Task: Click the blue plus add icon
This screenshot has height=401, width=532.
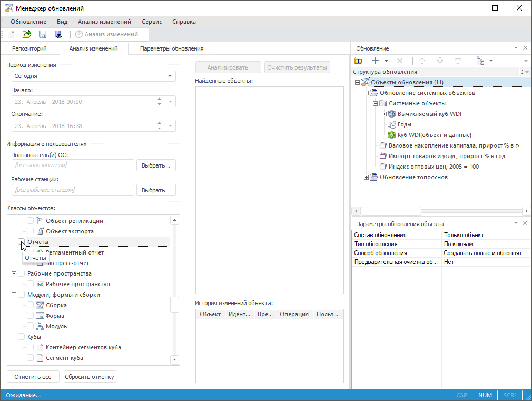Action: 375,61
